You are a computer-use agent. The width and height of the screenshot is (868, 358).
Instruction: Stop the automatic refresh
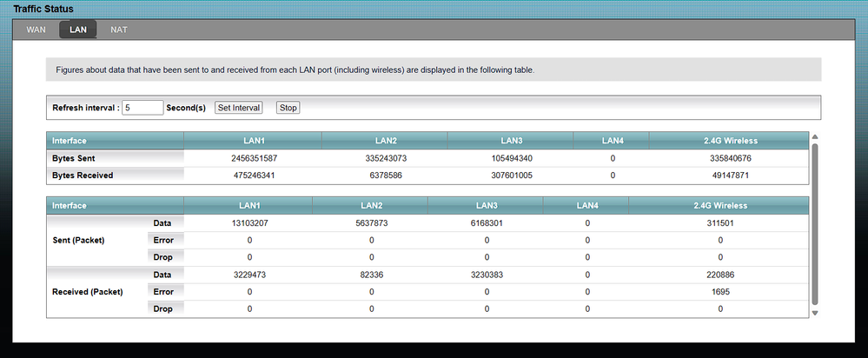pyautogui.click(x=288, y=108)
